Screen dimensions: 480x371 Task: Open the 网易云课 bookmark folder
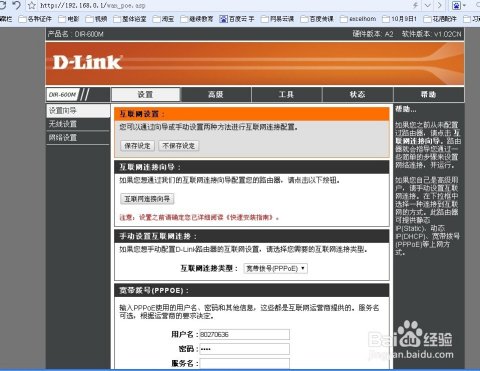[277, 19]
